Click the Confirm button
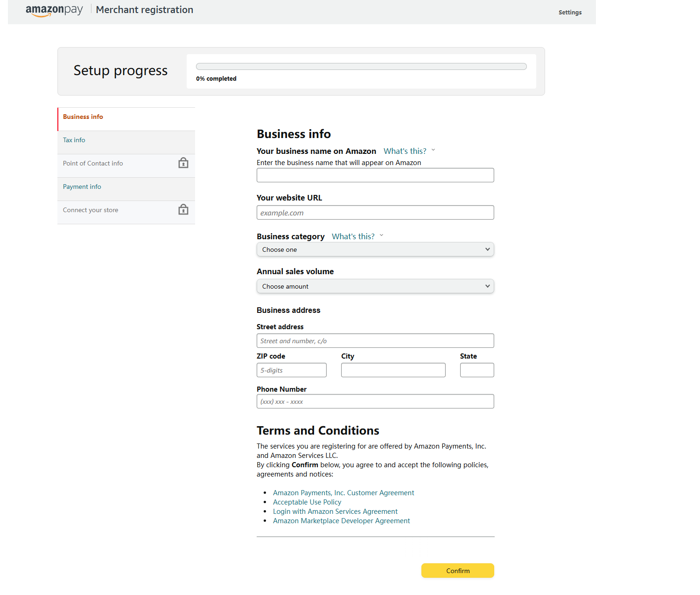Screen dimensions: 700x595 point(458,571)
